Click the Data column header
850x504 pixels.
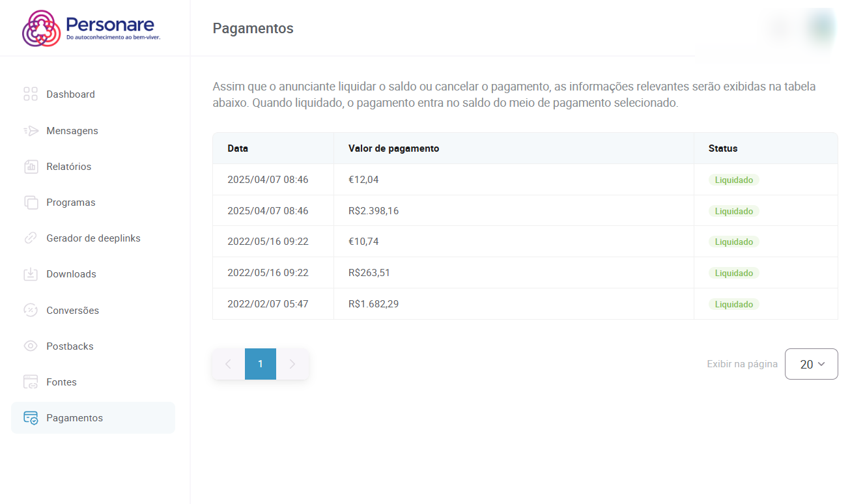coord(238,148)
